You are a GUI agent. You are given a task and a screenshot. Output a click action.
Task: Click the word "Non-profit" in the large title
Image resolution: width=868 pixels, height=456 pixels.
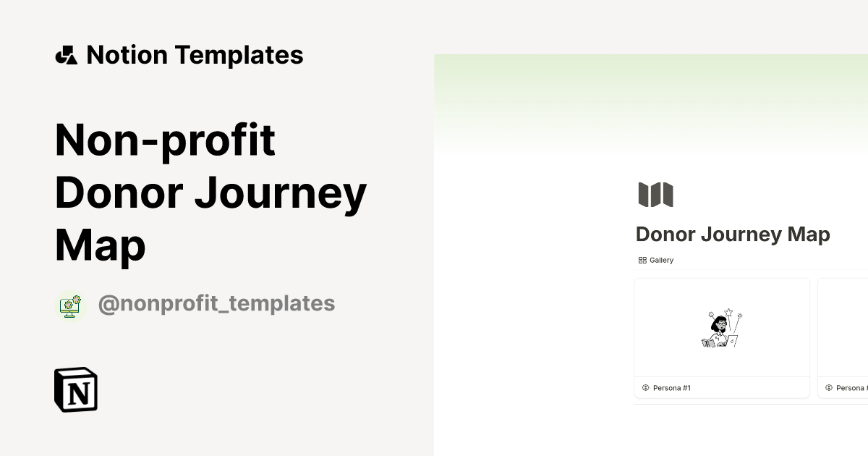point(165,139)
